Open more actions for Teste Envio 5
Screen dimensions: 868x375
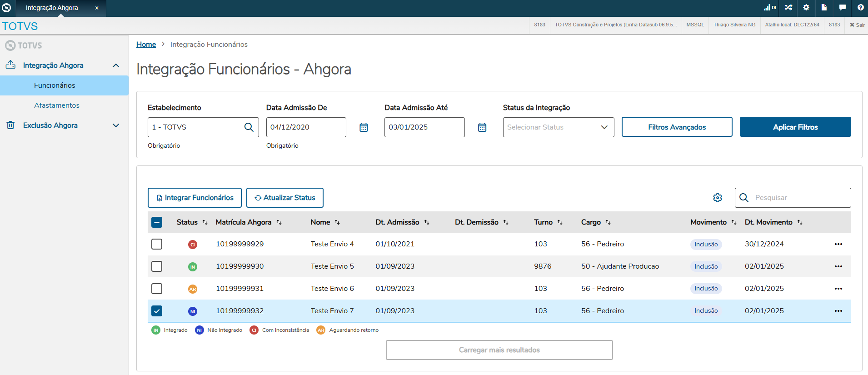(x=838, y=266)
